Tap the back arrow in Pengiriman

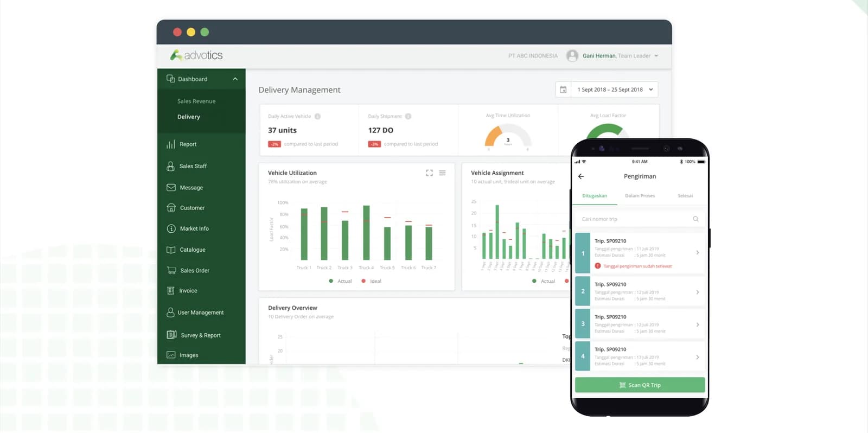pos(581,176)
